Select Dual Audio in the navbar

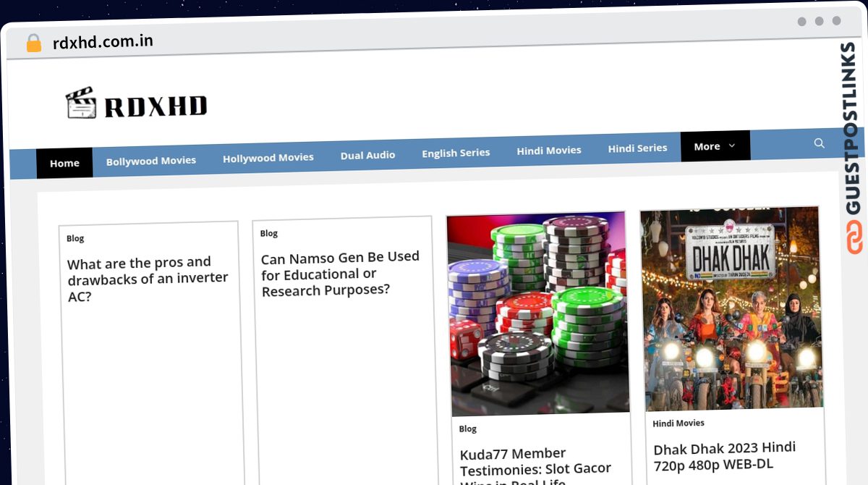[x=367, y=155]
